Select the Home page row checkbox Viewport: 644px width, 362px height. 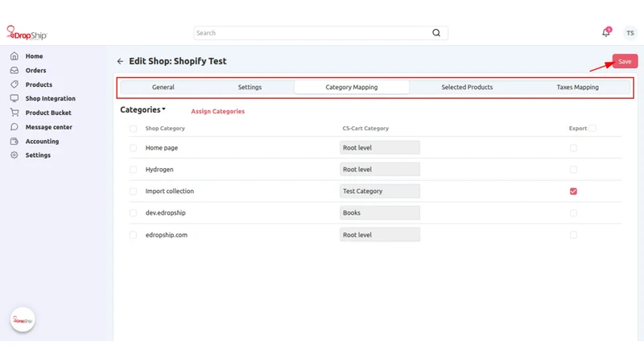133,148
